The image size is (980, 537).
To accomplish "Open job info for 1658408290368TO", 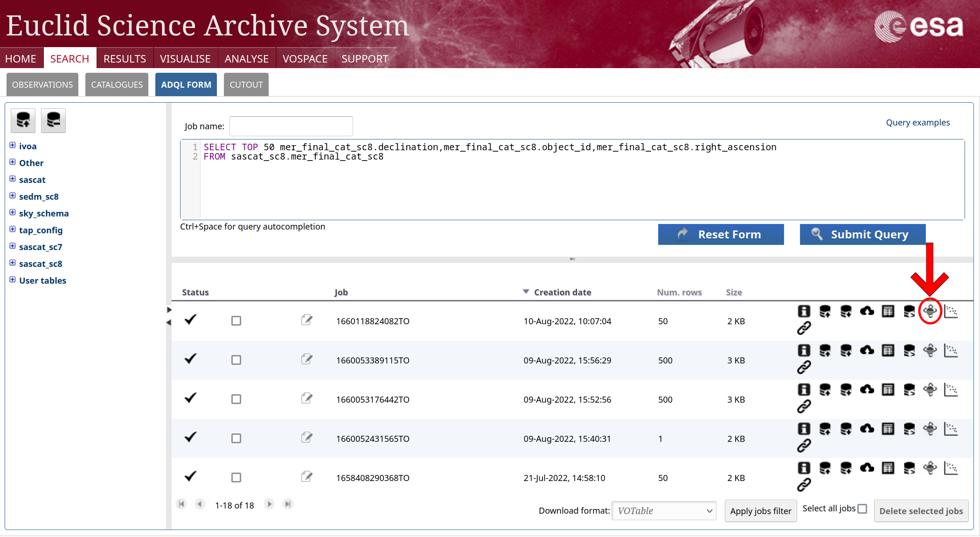I will [x=804, y=468].
